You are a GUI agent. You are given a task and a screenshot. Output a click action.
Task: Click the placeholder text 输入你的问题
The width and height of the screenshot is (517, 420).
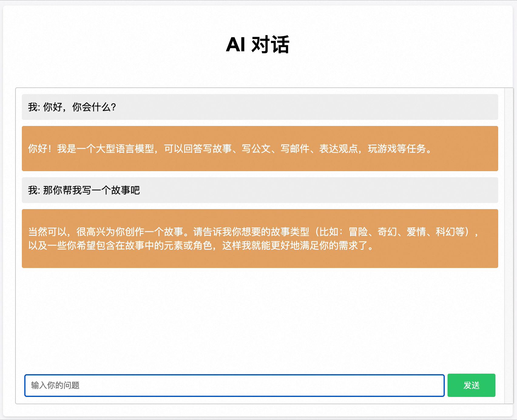(x=55, y=386)
